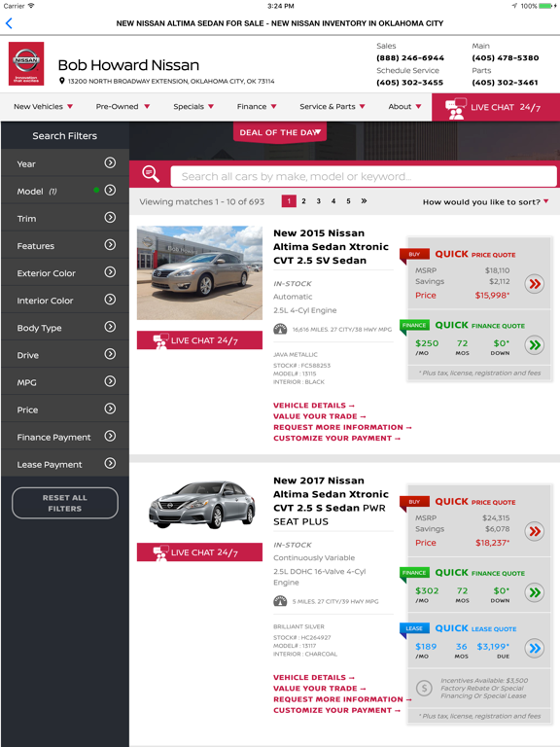
Task: Click the map pin icon beside the address
Action: pos(62,81)
